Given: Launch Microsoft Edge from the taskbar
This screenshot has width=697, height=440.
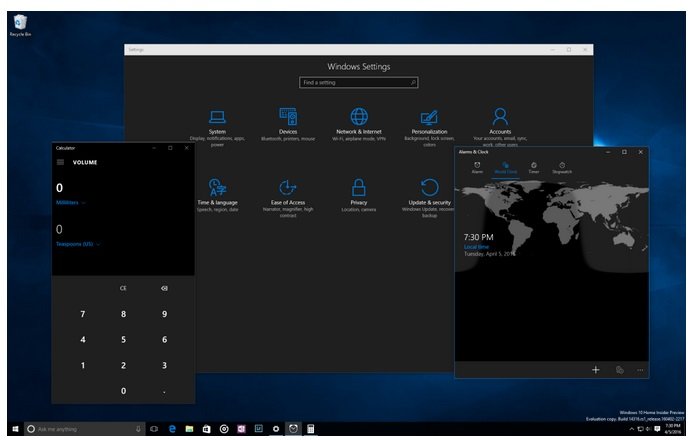Looking at the screenshot, I should [x=172, y=429].
